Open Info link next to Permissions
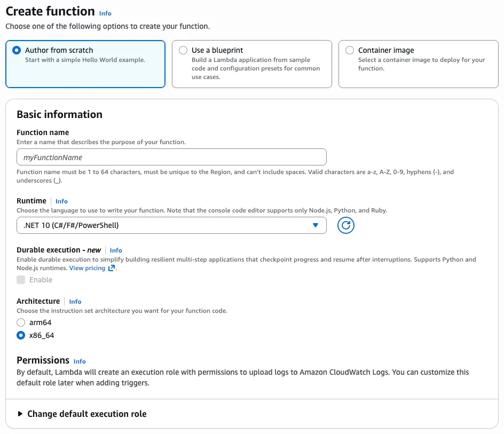This screenshot has height=434, width=504. (x=80, y=361)
